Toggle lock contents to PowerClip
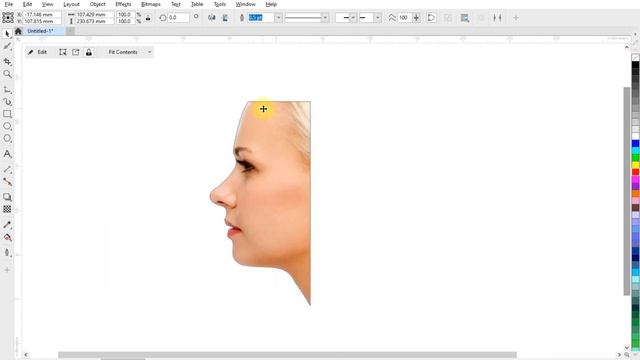This screenshot has width=640, height=360. pos(89,52)
